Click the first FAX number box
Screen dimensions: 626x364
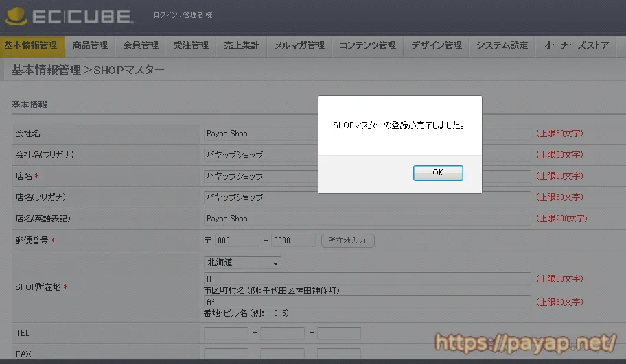(x=226, y=354)
